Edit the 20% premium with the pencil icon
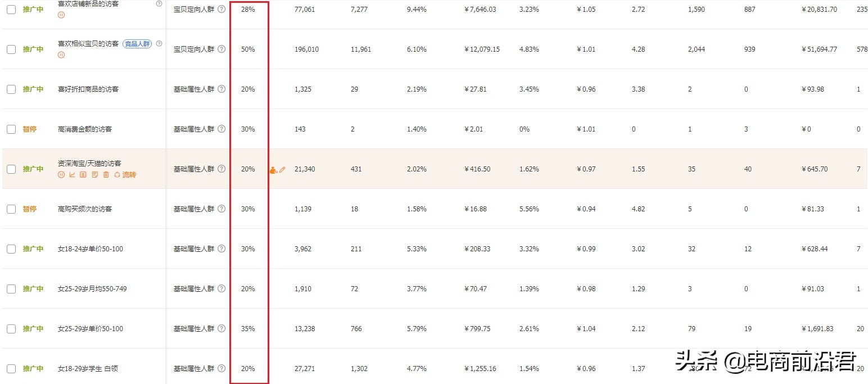This screenshot has height=384, width=868. (x=282, y=169)
